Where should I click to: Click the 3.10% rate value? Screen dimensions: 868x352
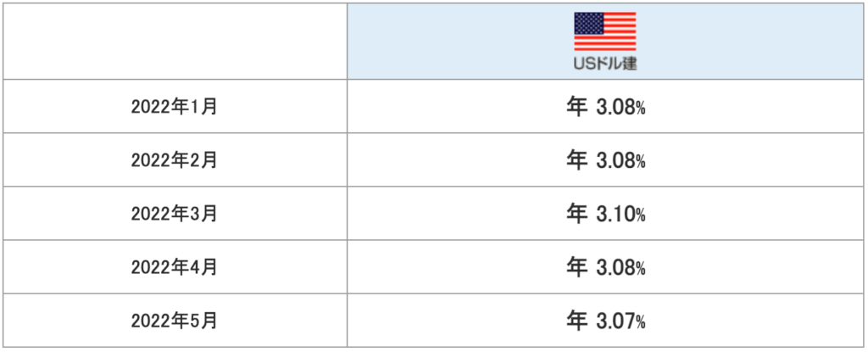tap(616, 214)
